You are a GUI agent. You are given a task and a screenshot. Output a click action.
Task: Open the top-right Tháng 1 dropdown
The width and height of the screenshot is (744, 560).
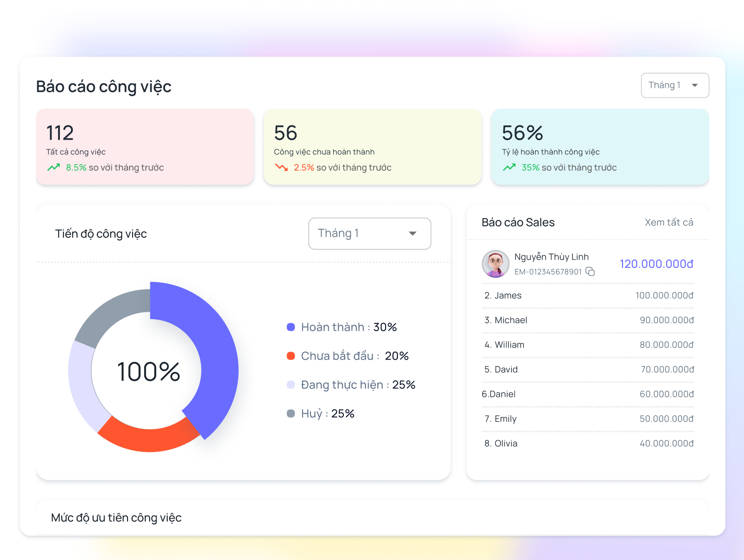(x=674, y=85)
